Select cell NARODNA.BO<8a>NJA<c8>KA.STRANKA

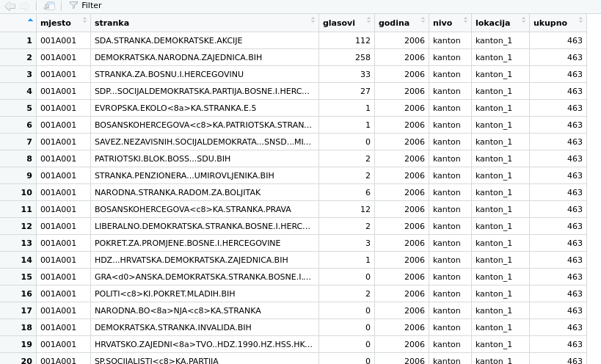(205, 310)
